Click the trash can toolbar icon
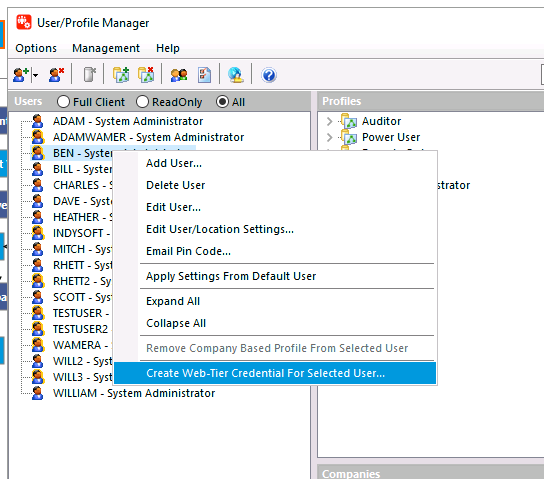544x479 pixels. pos(89,75)
